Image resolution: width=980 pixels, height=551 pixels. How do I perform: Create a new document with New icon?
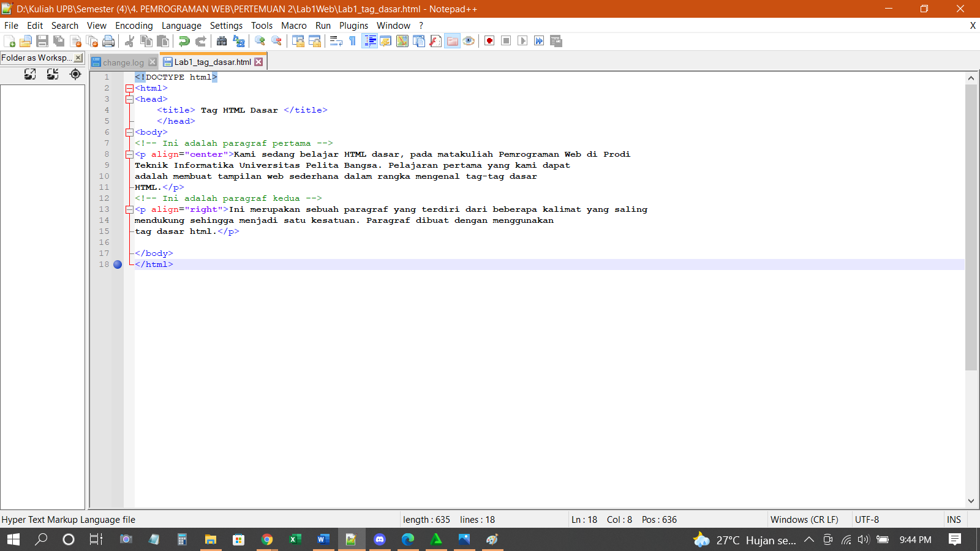click(x=9, y=41)
